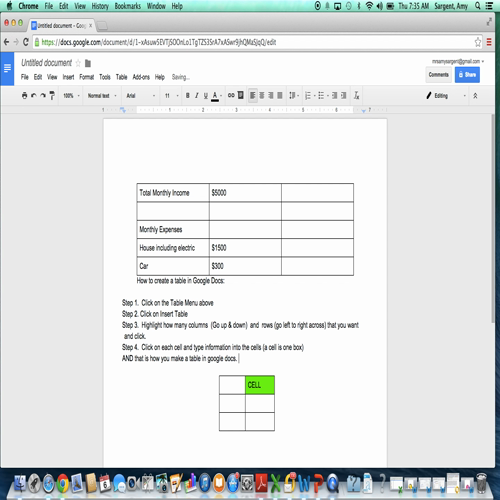
Task: Open the Arial font dropdown
Action: point(141,96)
